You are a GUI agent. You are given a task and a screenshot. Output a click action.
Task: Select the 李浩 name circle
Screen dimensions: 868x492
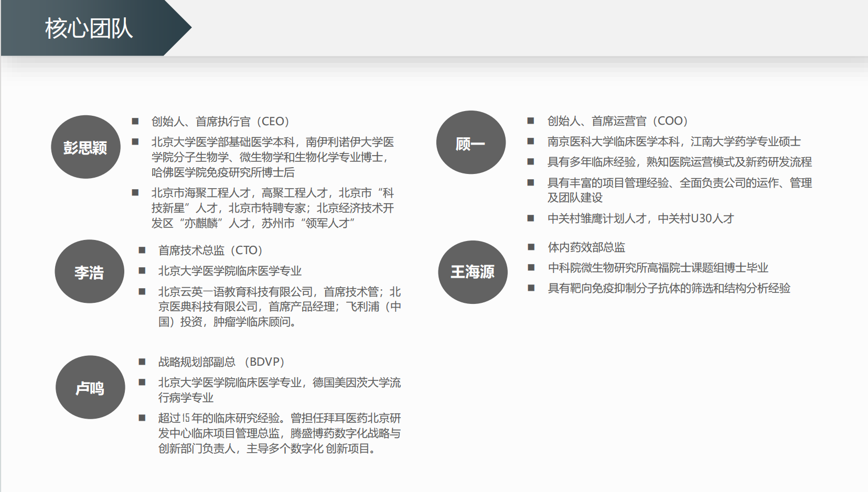(89, 272)
